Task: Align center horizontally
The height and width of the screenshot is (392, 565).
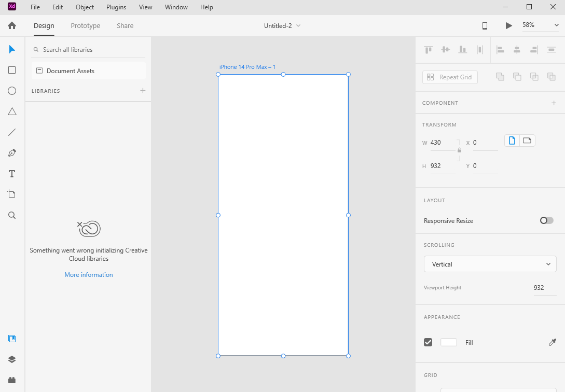Action: point(517,50)
